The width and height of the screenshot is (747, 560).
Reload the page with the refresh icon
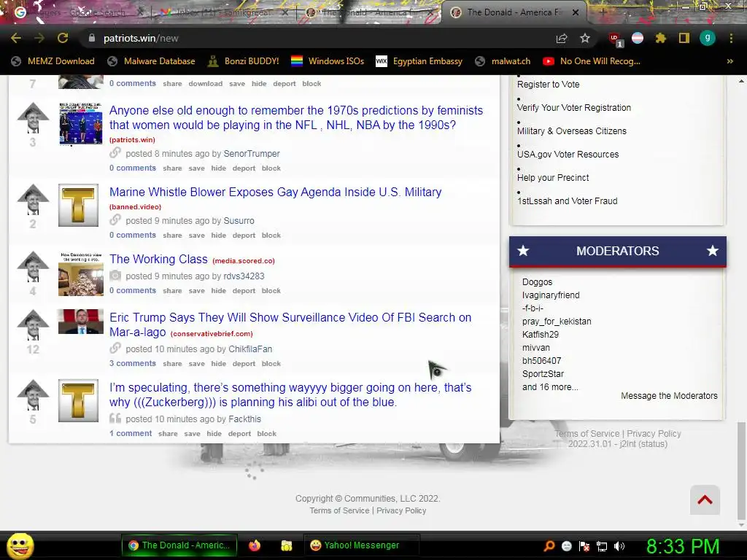pos(63,38)
